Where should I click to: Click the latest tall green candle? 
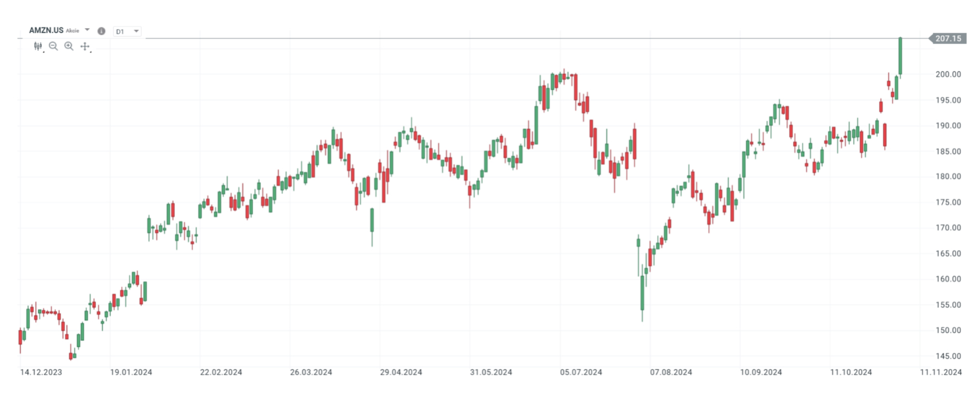pos(900,55)
